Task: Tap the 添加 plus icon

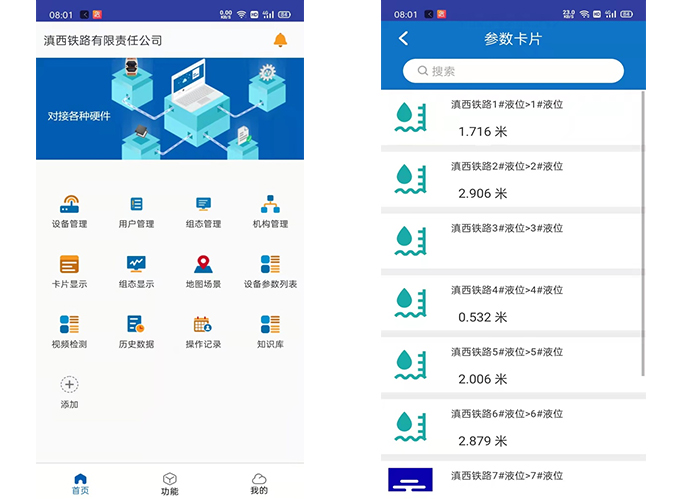Action: (x=69, y=385)
